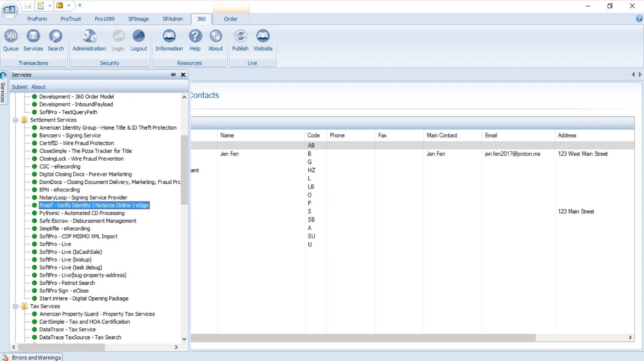Click the left tab navigation arrow
The image size is (644, 361).
click(633, 74)
